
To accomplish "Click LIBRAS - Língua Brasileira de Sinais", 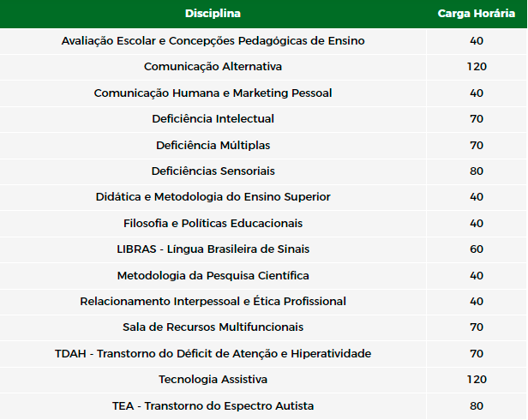I will [213, 249].
